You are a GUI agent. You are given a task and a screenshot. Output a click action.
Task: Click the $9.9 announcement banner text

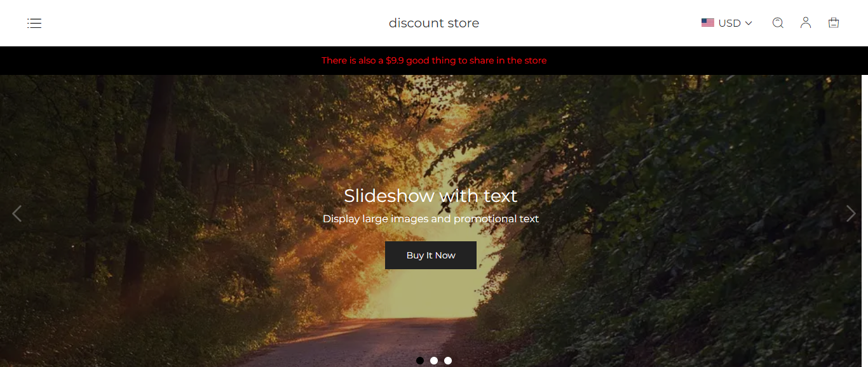[x=434, y=60]
